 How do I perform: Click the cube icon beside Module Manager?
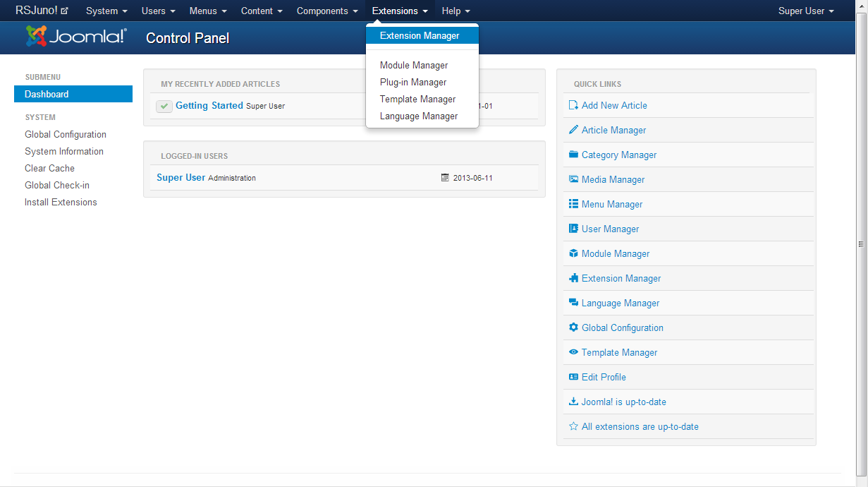(573, 253)
